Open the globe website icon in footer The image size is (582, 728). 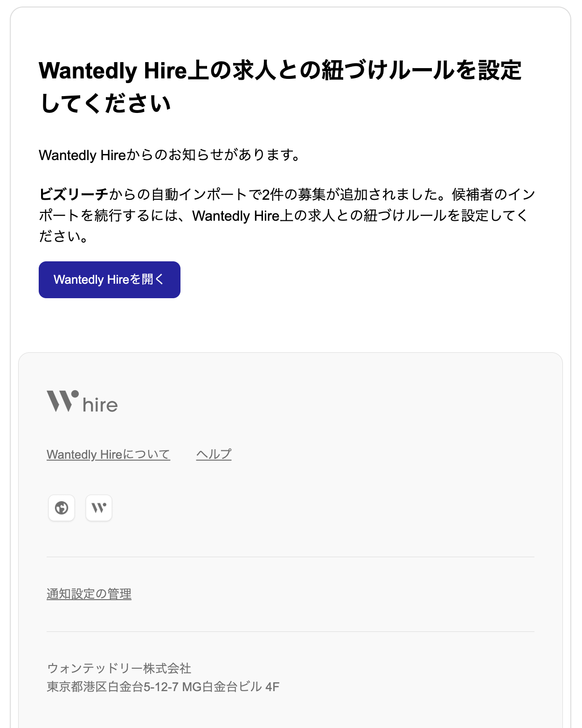click(62, 508)
